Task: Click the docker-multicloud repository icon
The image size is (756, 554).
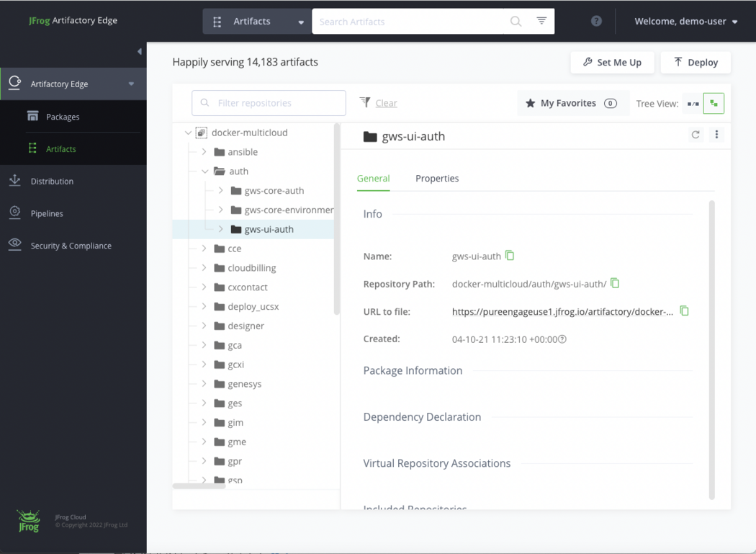Action: tap(201, 133)
